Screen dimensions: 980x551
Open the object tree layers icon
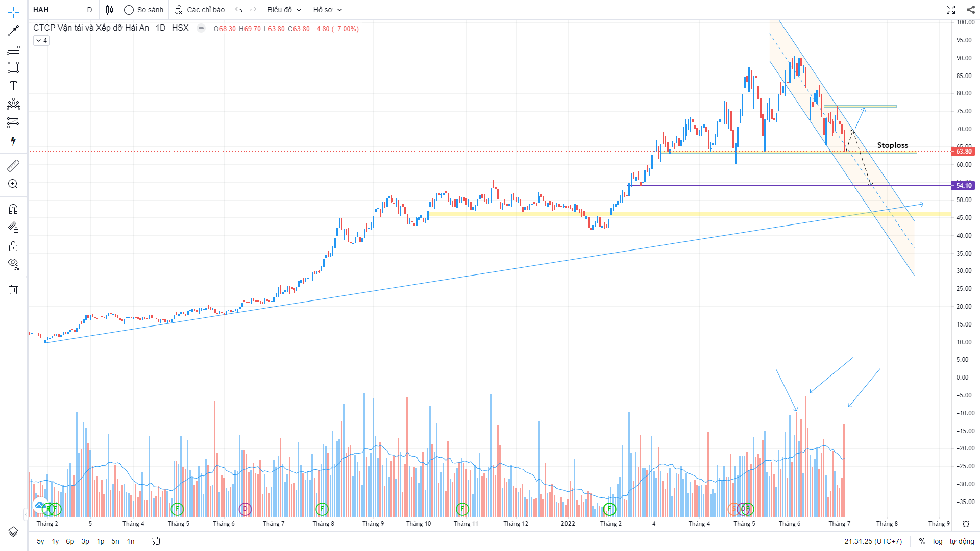(13, 532)
